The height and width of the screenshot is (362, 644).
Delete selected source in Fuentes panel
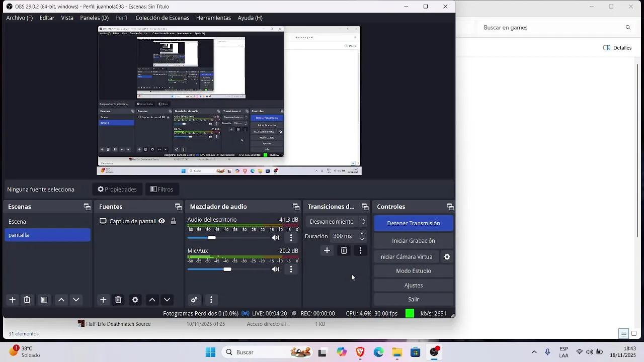click(x=118, y=300)
